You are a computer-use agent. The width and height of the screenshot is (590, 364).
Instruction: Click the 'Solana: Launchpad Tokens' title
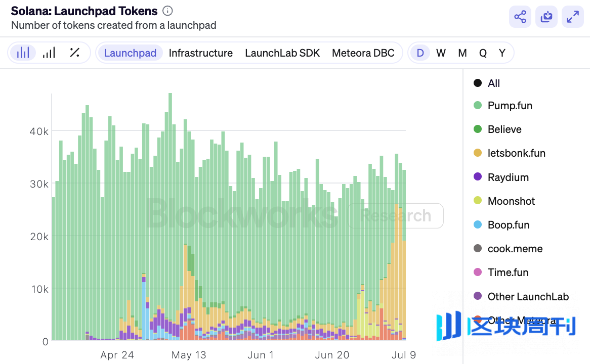coord(84,11)
